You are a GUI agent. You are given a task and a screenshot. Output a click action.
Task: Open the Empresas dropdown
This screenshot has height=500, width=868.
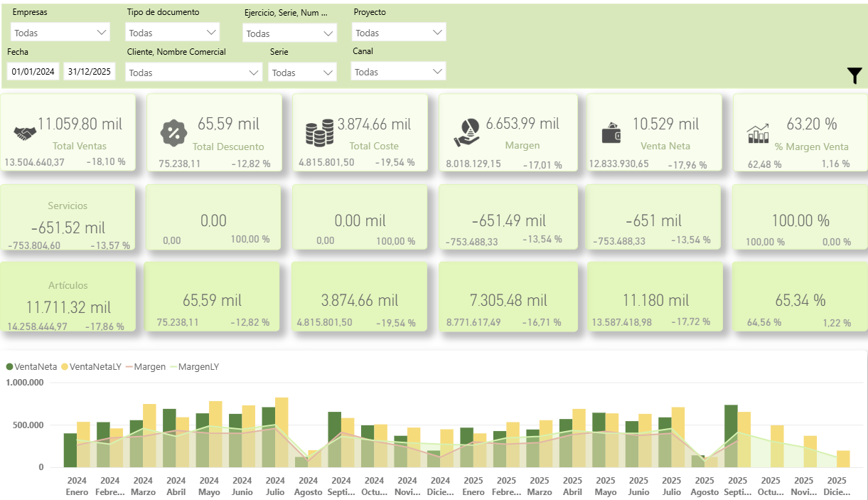click(x=60, y=33)
